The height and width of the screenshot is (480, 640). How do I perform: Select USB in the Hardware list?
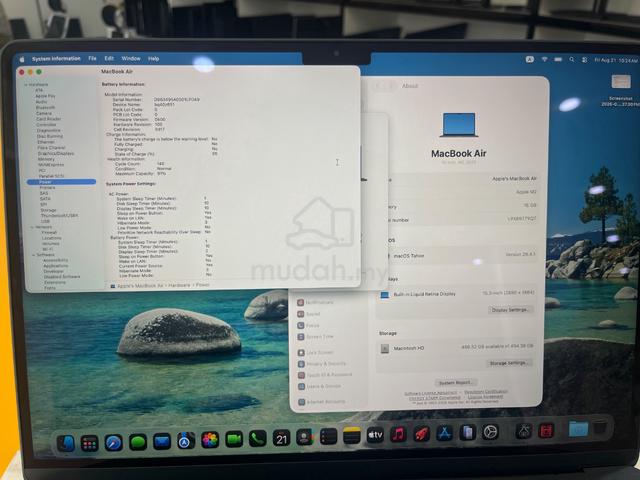pyautogui.click(x=45, y=221)
